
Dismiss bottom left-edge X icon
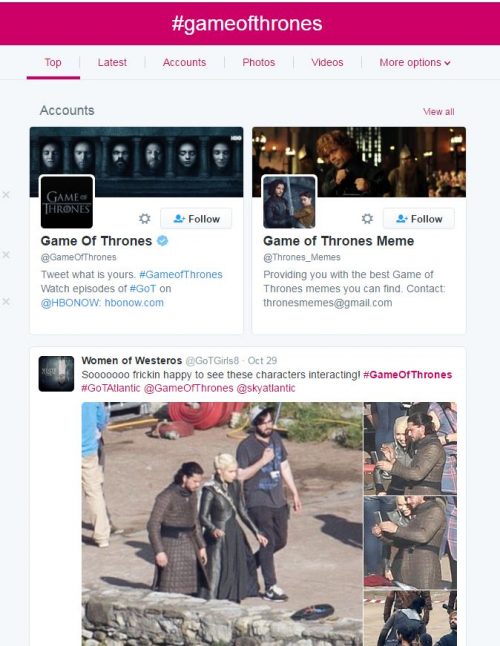click(6, 302)
